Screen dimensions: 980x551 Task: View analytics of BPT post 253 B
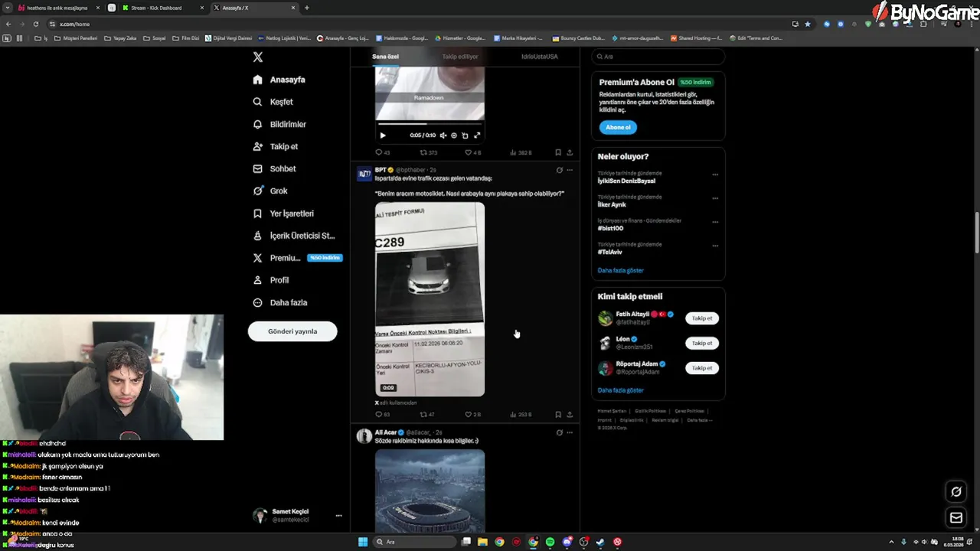coord(520,414)
